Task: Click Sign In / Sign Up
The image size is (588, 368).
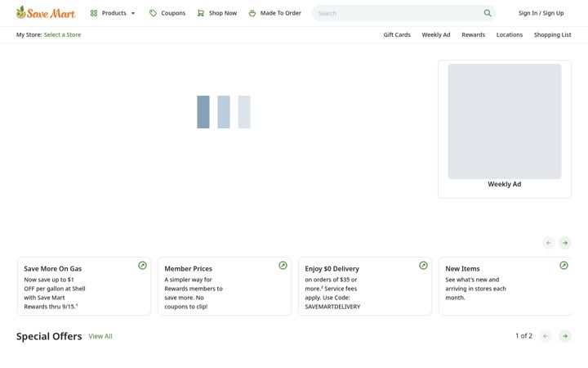Action: (x=541, y=13)
